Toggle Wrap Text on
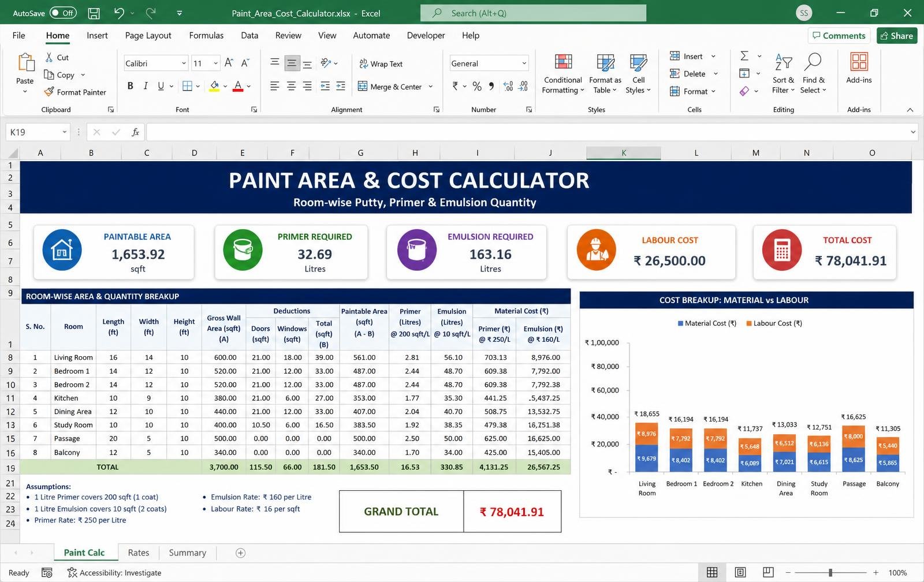This screenshot has height=582, width=924. (x=381, y=64)
